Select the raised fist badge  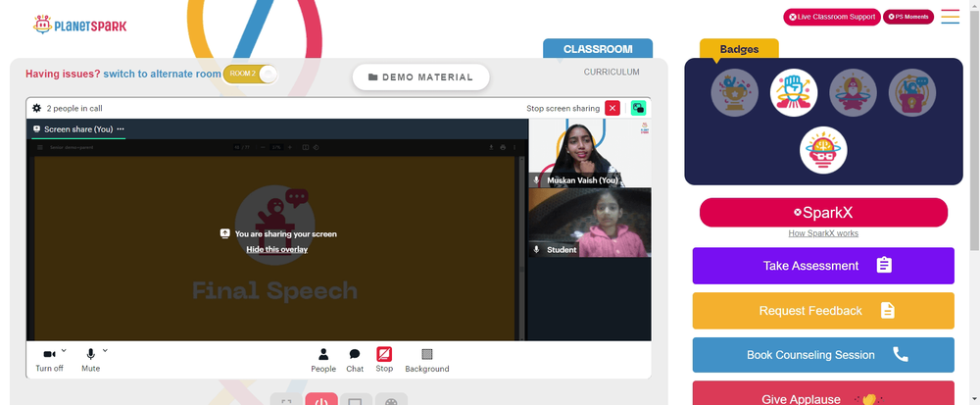[x=794, y=92]
